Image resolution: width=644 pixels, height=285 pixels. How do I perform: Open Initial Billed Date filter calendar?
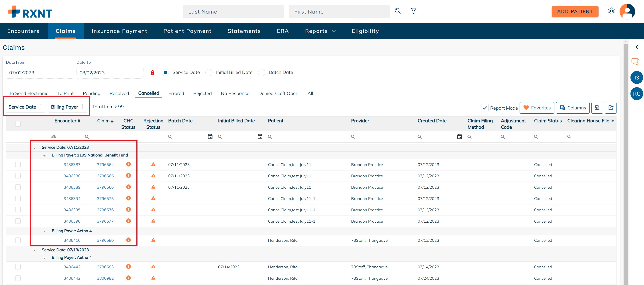260,137
